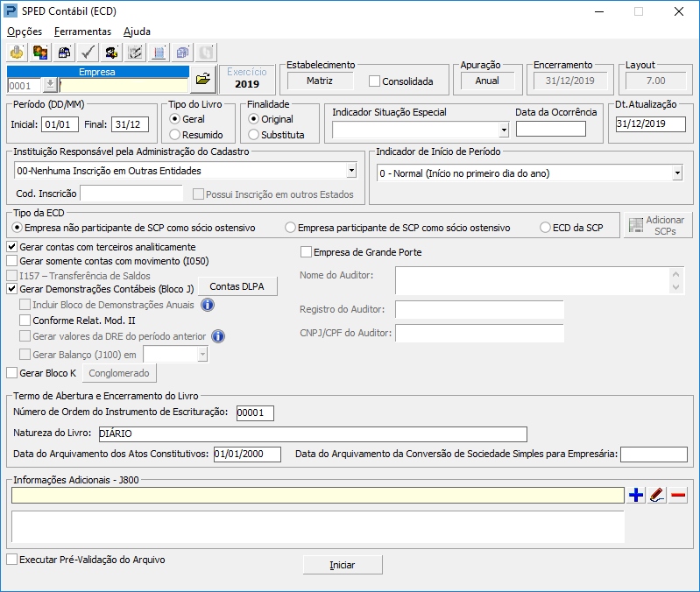Click the CNPJ/CPF do Auditor field
The width and height of the screenshot is (700, 592).
click(479, 334)
